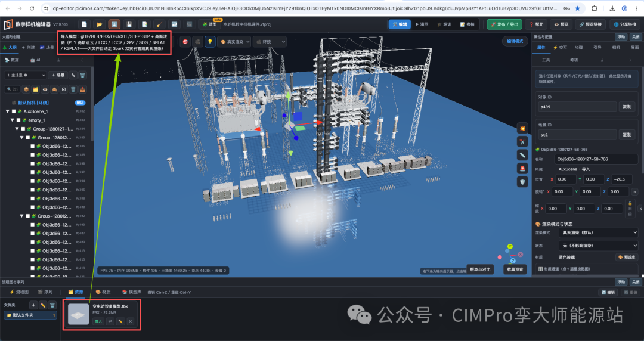This screenshot has width=644, height=341.
Task: Collapse the #p482 Group tree node
Action: tap(21, 216)
